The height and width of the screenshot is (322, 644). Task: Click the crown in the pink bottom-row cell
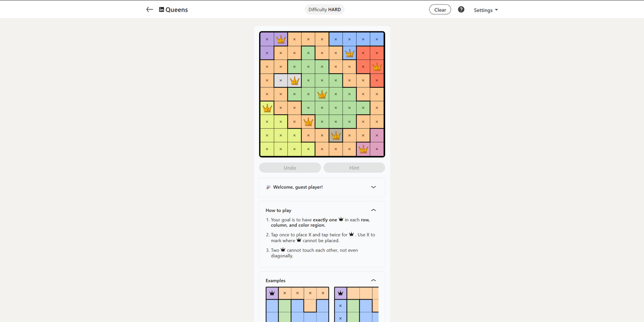pos(363,149)
